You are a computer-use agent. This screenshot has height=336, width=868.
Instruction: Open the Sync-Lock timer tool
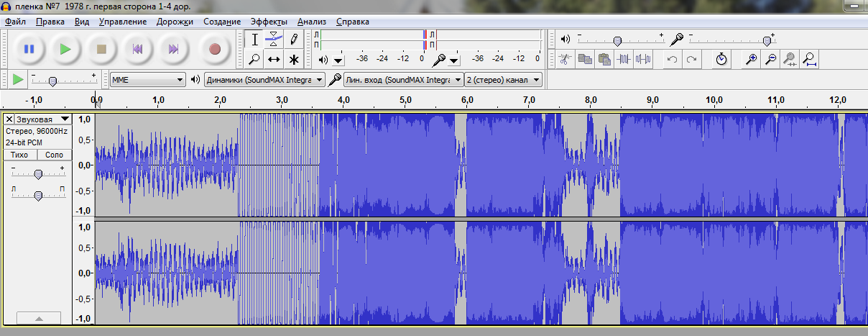pyautogui.click(x=721, y=59)
